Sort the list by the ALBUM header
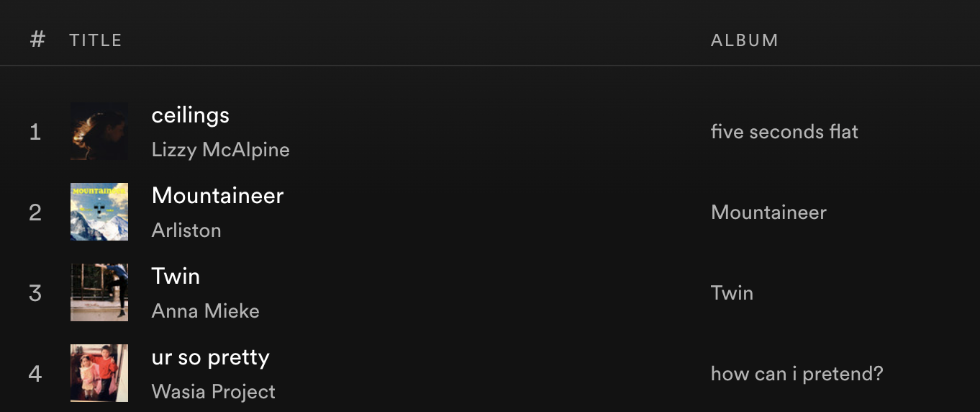The width and height of the screenshot is (980, 412). coord(745,40)
